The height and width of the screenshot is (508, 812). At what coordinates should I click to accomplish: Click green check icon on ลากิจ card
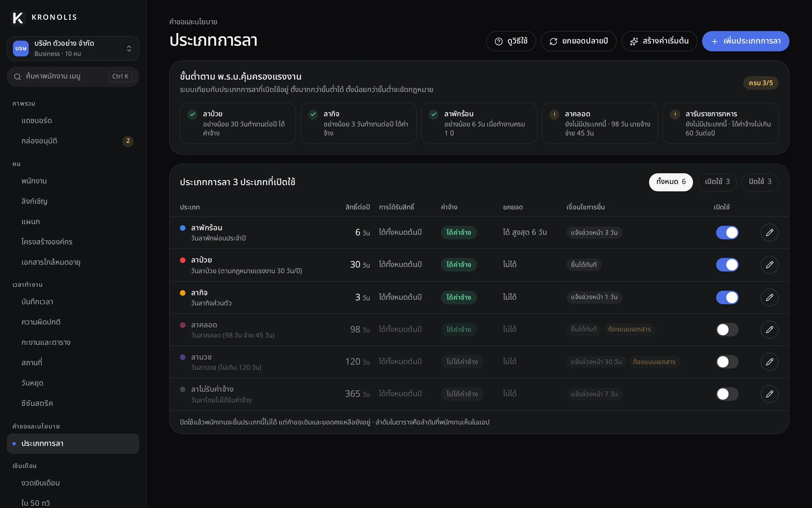tap(313, 114)
